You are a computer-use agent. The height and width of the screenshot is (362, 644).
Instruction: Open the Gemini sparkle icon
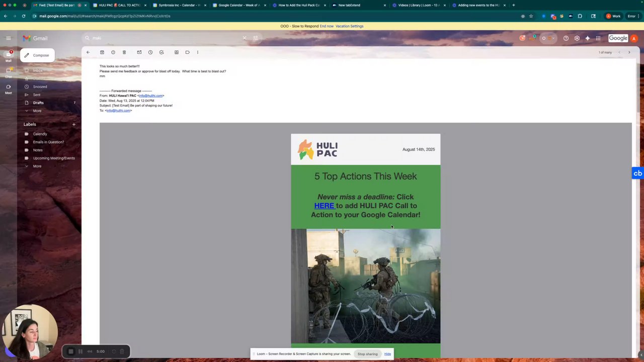[x=588, y=38]
